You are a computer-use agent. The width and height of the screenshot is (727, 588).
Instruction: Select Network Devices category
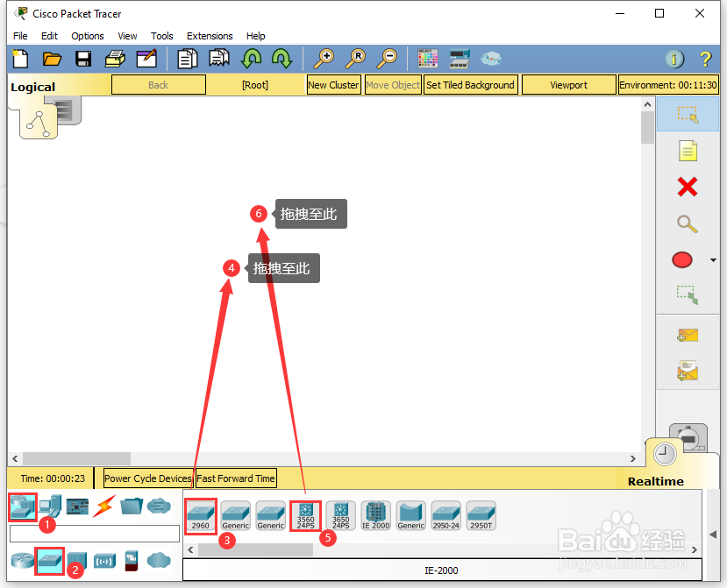pyautogui.click(x=23, y=507)
